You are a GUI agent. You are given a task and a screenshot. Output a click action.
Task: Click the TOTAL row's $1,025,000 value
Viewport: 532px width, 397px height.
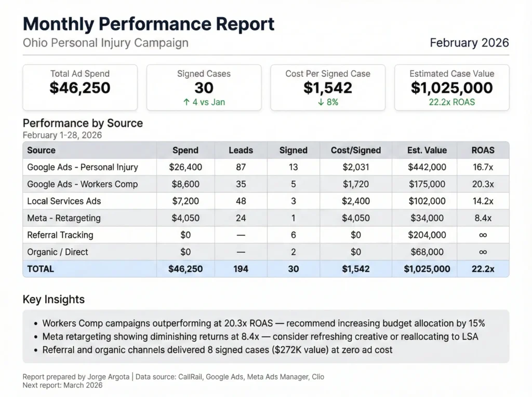(x=427, y=269)
